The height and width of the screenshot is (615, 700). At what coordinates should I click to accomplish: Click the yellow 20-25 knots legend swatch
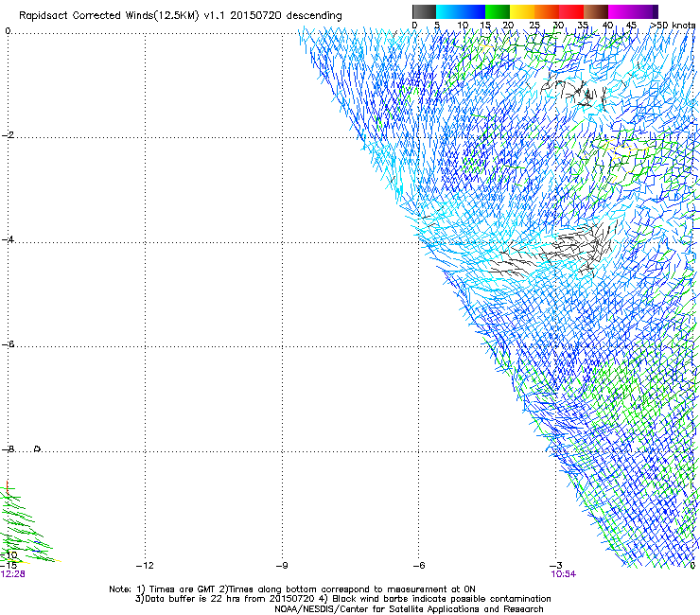[522, 11]
